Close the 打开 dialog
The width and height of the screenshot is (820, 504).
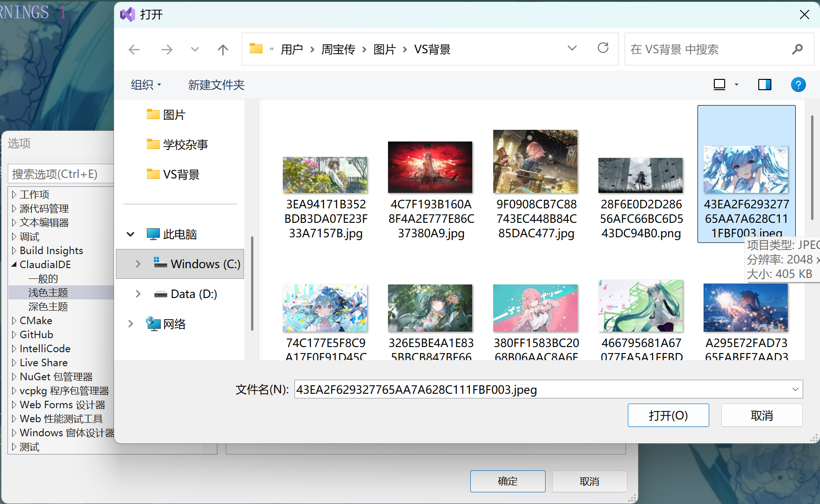tap(804, 14)
